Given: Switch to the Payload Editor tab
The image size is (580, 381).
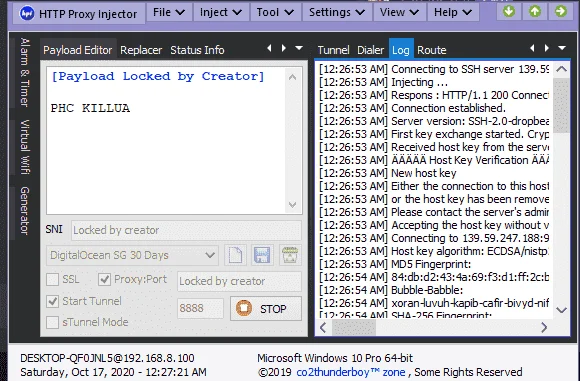Looking at the screenshot, I should 78,50.
